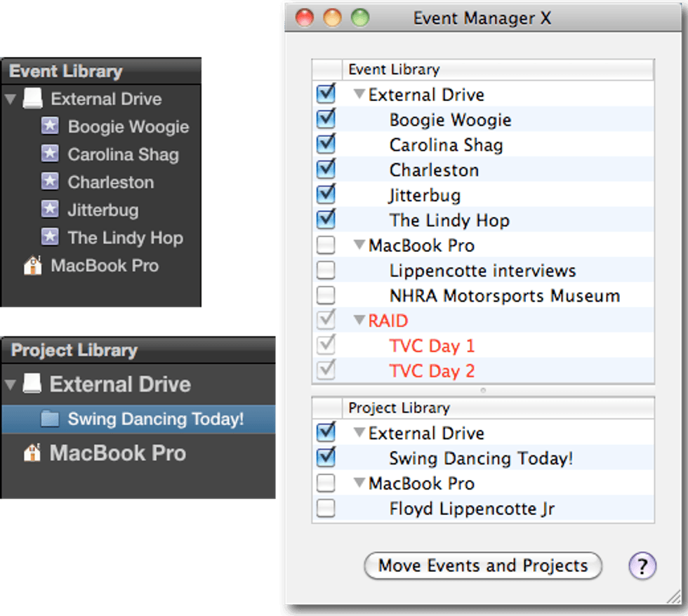This screenshot has height=616, width=688.
Task: Collapse MacBook Pro triangle in Event Manager Event Library
Action: coord(359,244)
